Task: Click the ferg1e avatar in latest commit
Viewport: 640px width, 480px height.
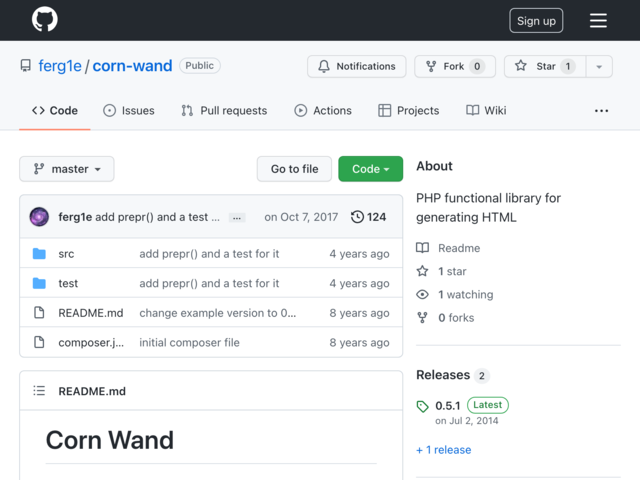Action: click(x=39, y=217)
